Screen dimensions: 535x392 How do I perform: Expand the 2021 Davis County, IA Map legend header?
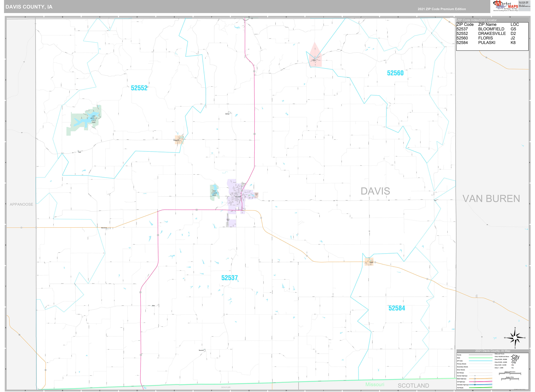click(x=493, y=351)
